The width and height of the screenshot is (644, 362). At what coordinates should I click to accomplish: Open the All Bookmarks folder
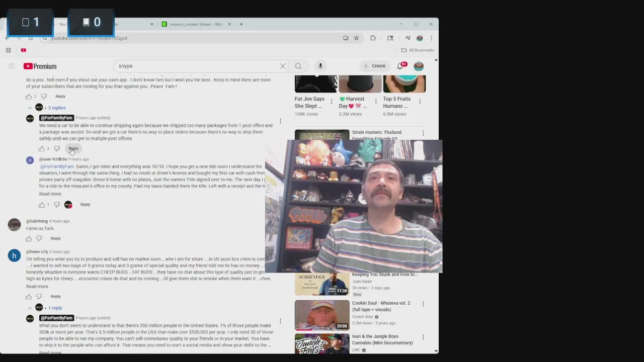418,50
